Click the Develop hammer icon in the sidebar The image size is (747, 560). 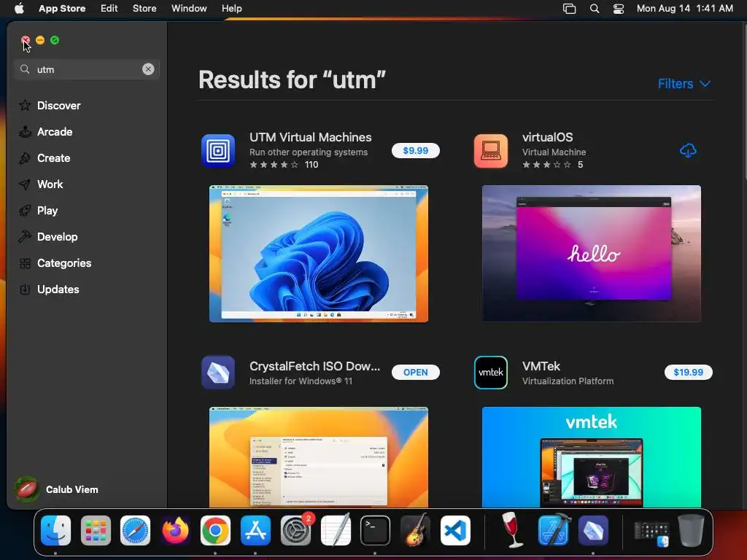pos(25,237)
